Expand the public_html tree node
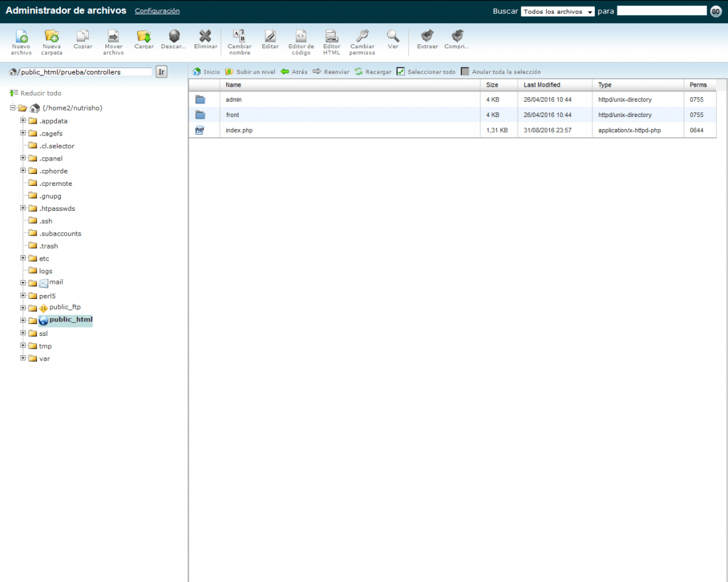The width and height of the screenshot is (728, 582). coord(23,320)
